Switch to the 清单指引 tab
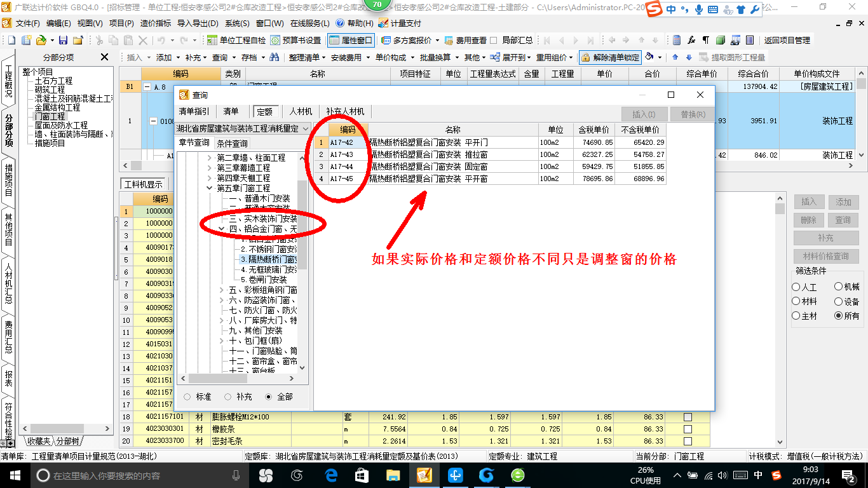 pyautogui.click(x=194, y=111)
